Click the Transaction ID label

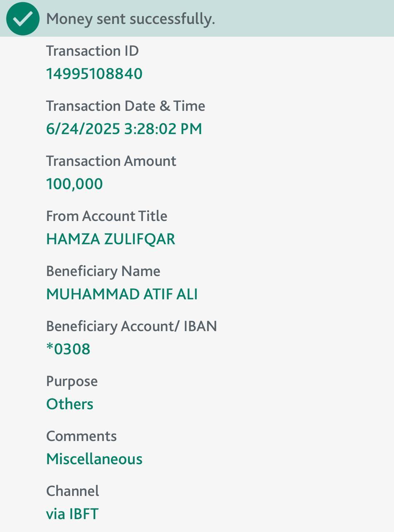92,51
